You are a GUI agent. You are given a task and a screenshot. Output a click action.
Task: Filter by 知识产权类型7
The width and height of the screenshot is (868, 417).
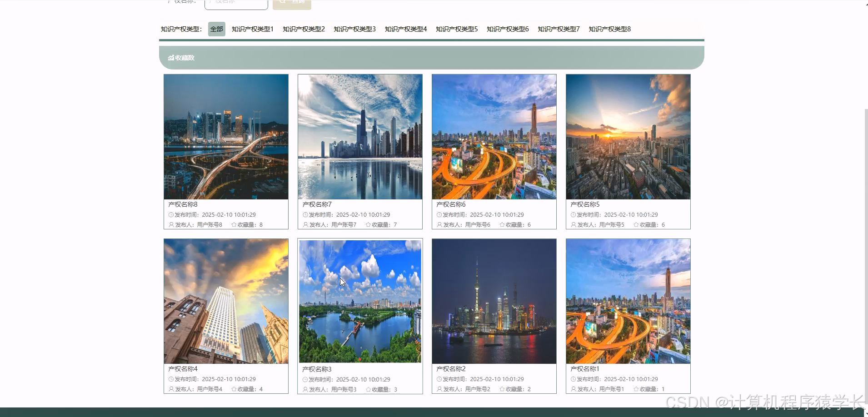tap(559, 29)
